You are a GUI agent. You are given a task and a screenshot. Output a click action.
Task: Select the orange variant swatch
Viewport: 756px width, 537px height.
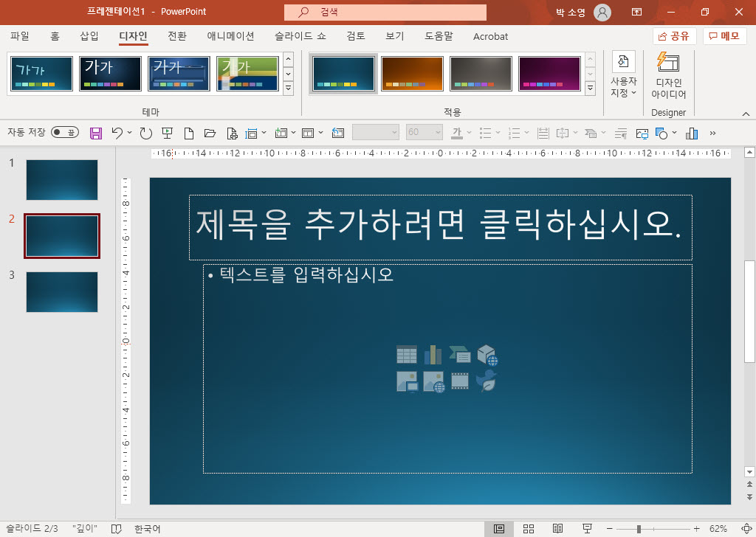(x=412, y=74)
